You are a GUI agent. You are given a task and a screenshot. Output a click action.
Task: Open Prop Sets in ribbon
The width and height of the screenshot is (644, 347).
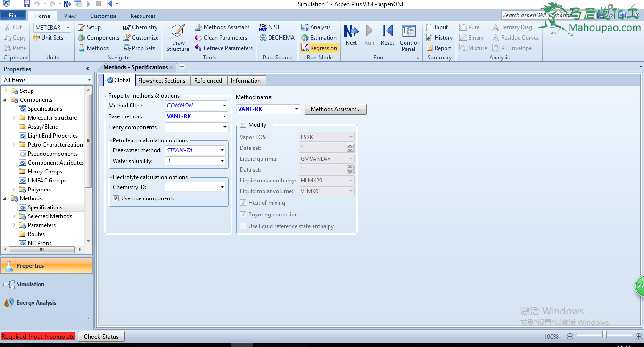point(139,48)
